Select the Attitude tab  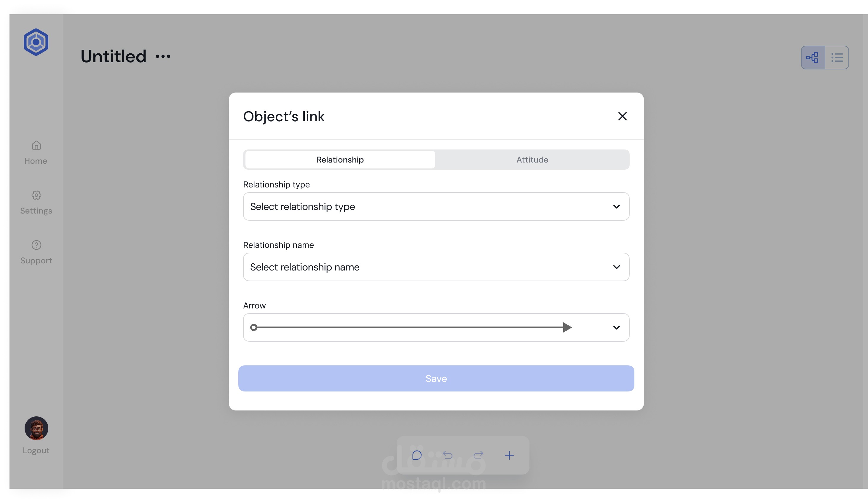pyautogui.click(x=532, y=160)
